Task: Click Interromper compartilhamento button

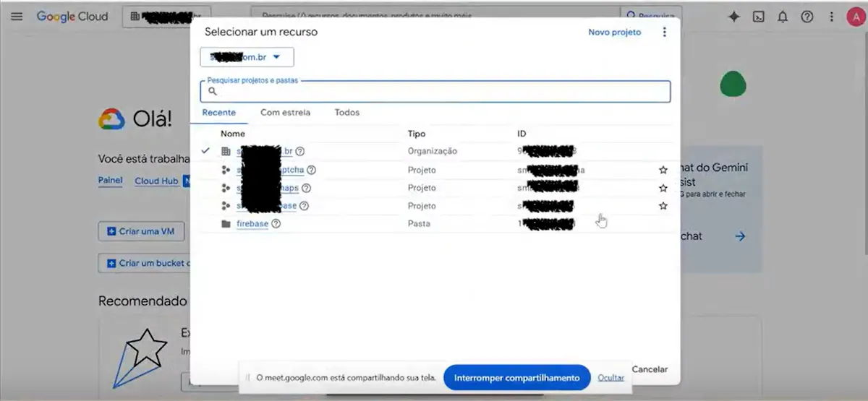Action: 517,378
